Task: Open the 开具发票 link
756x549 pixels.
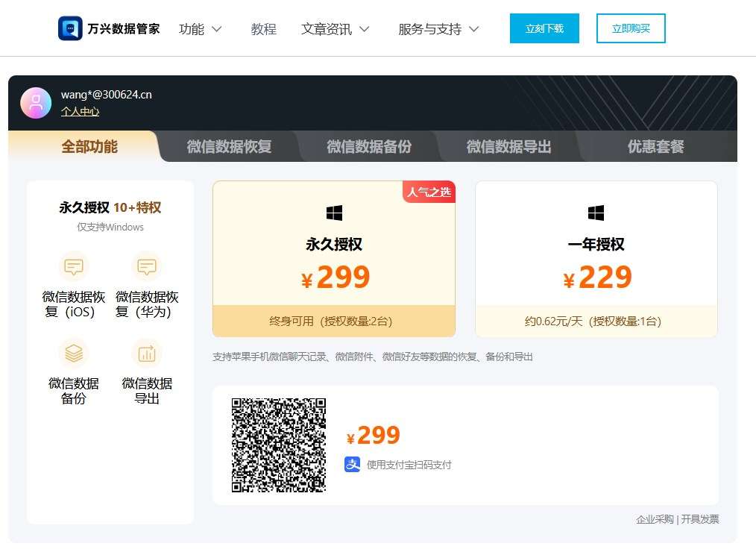Action: pos(699,519)
